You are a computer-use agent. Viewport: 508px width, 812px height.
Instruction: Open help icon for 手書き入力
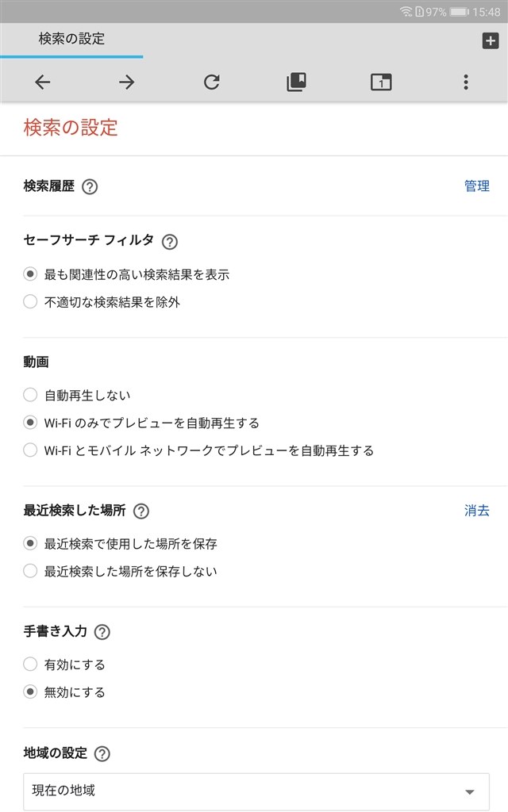[102, 632]
